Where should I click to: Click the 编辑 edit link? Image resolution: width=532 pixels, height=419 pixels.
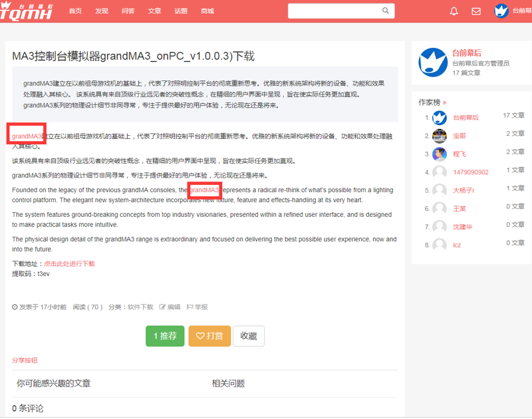pos(170,307)
